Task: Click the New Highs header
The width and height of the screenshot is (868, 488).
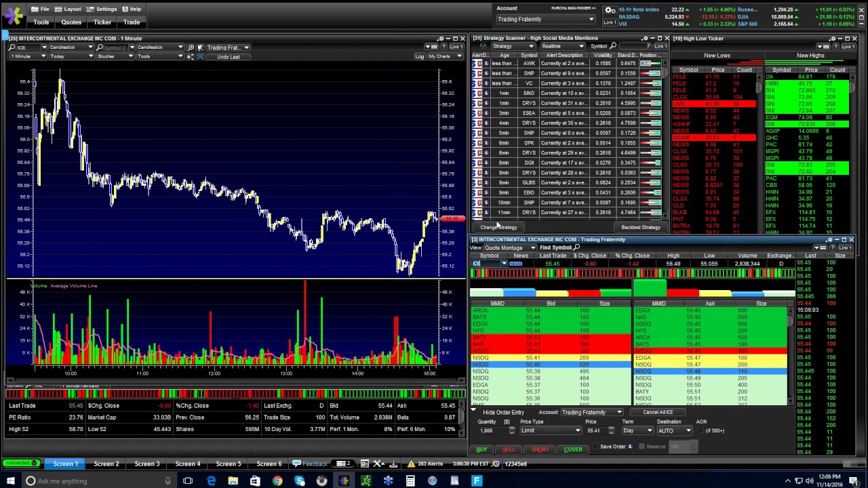Action: pos(810,56)
